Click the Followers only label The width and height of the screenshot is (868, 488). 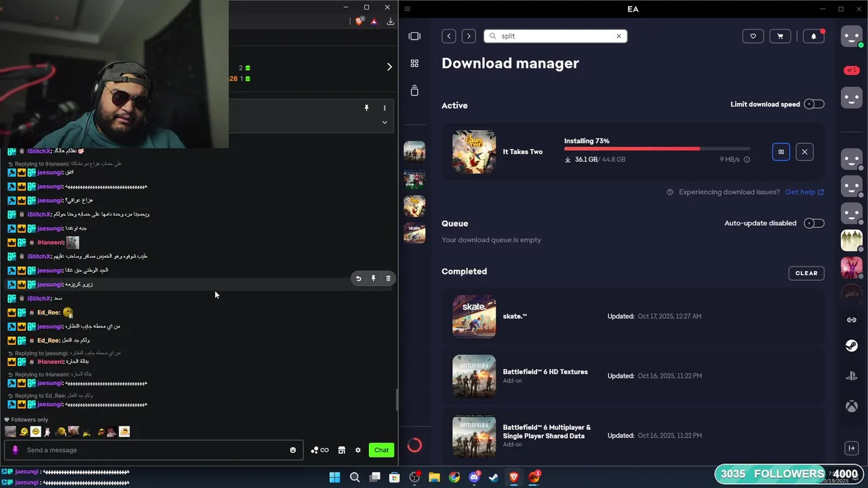tap(29, 420)
